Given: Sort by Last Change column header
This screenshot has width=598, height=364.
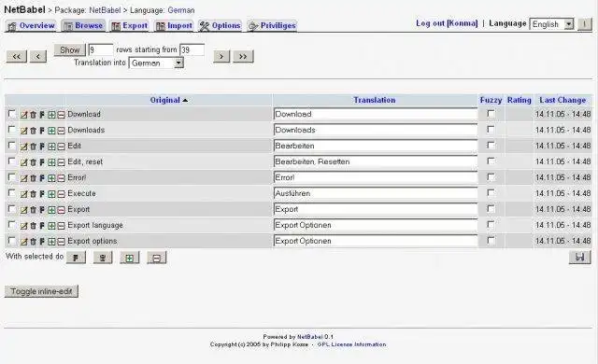Looking at the screenshot, I should coord(562,100).
